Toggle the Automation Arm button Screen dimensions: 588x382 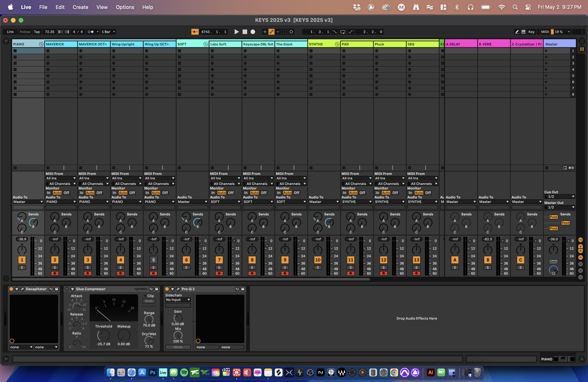[271, 32]
